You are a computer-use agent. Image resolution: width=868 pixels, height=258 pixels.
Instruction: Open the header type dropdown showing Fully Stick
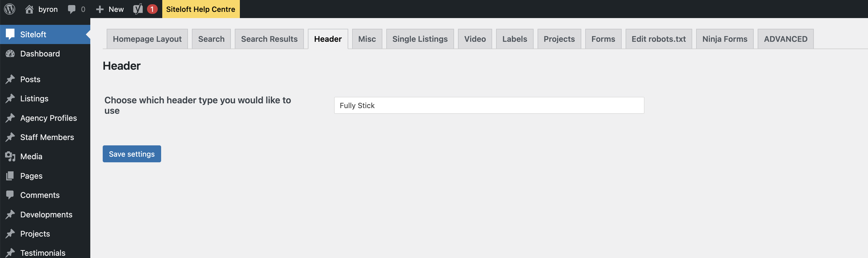489,106
